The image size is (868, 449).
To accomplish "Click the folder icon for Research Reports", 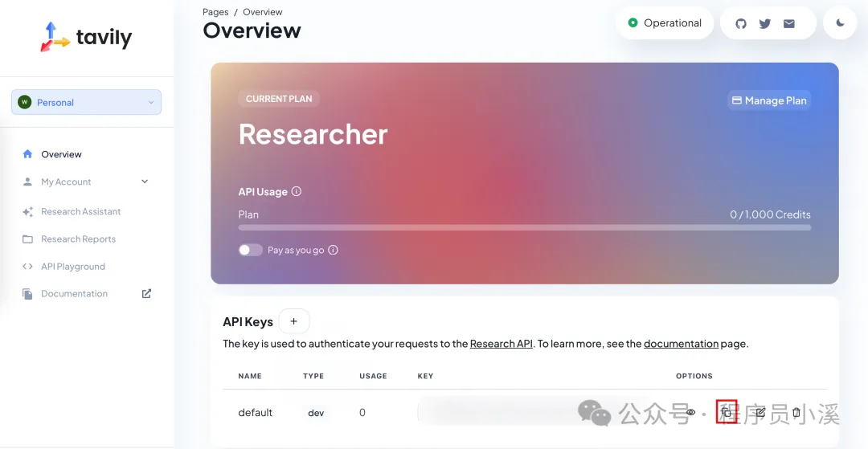I will (27, 239).
